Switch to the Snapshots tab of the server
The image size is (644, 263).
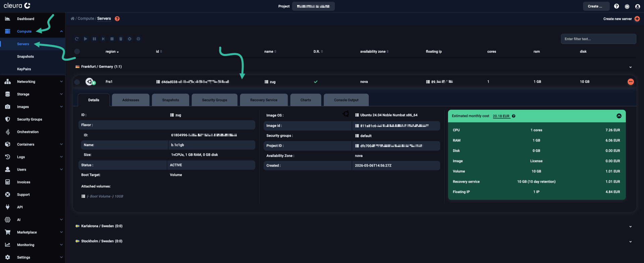[170, 100]
